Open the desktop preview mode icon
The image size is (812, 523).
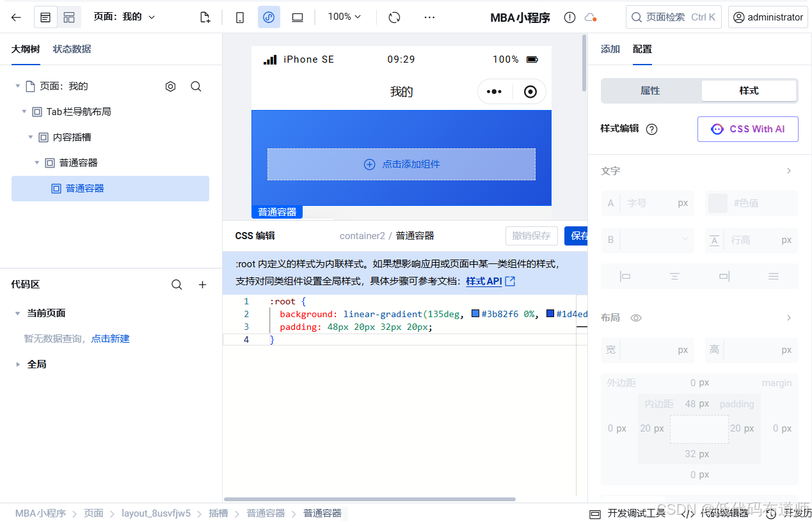click(x=298, y=17)
